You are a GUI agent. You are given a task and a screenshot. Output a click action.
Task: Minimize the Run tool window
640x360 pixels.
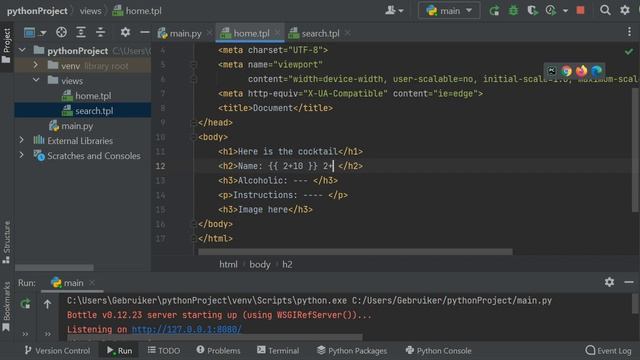[629, 282]
